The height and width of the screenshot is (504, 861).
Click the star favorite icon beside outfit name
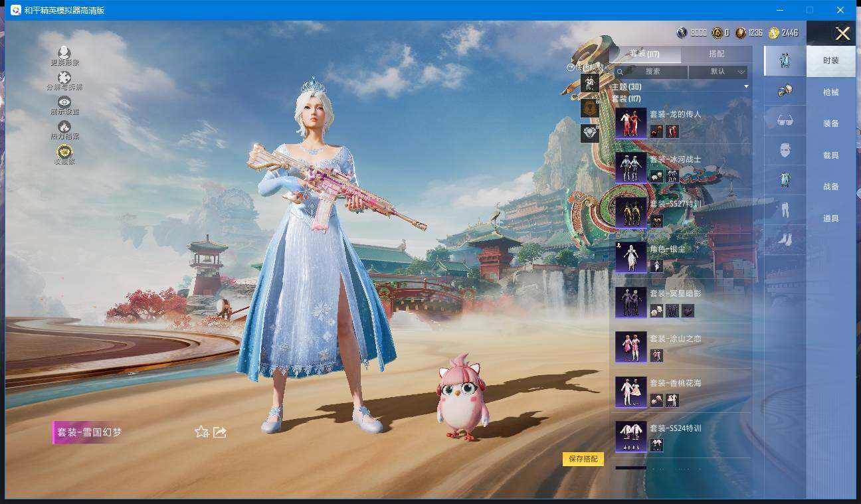tap(201, 432)
